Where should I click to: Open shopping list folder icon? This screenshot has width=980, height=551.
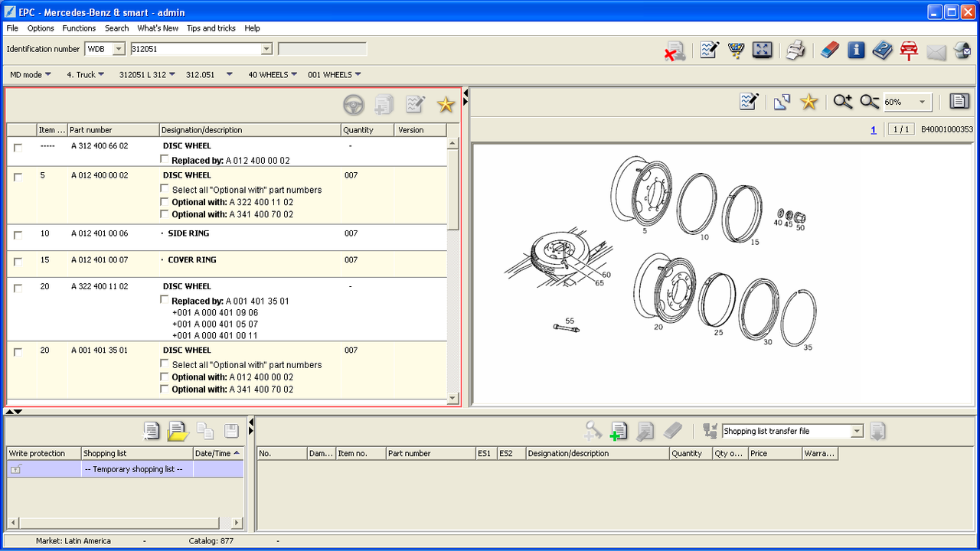(x=178, y=432)
